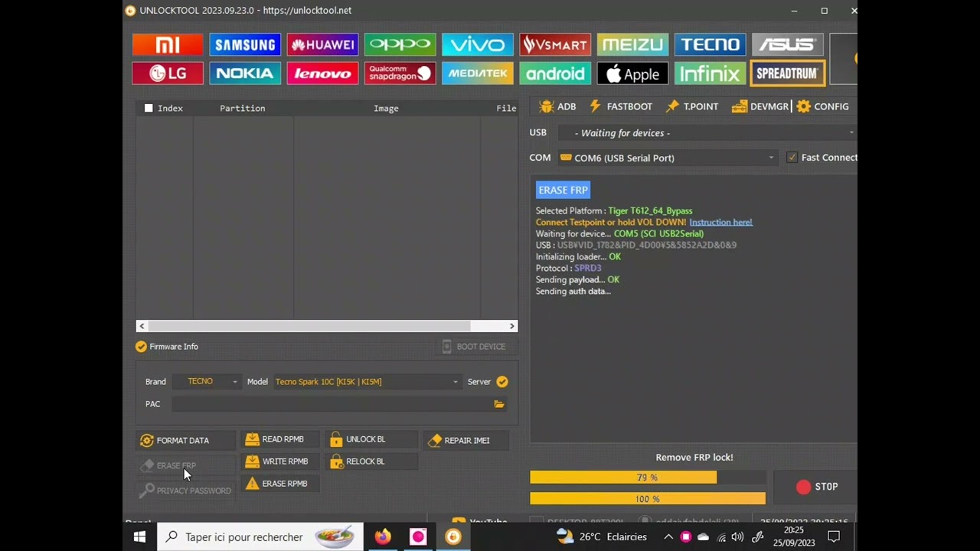Check the Index select-all checkbox
980x551 pixels.
pos(149,109)
